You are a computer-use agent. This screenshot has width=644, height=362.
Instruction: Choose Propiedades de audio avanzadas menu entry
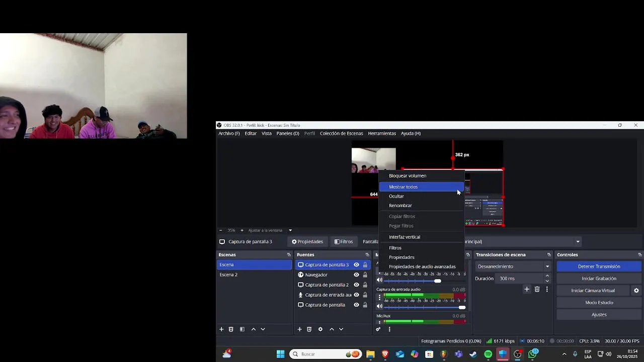pos(421,266)
